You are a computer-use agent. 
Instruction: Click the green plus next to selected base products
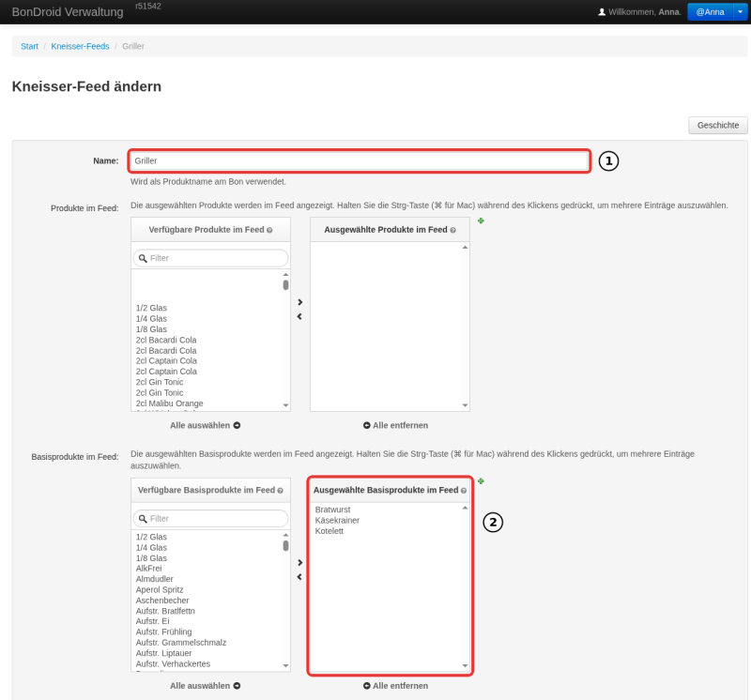tap(481, 481)
